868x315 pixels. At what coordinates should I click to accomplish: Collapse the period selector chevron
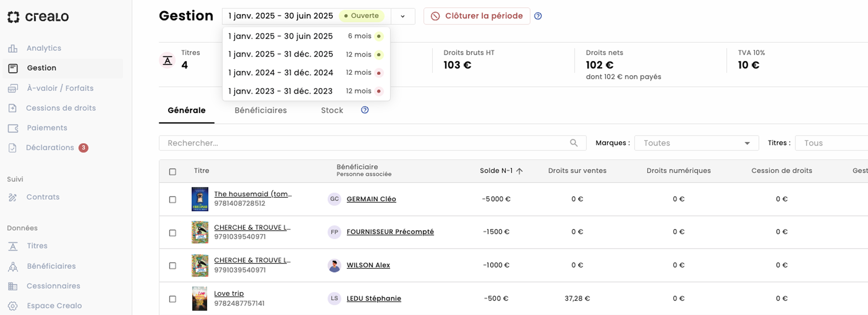coord(403,16)
